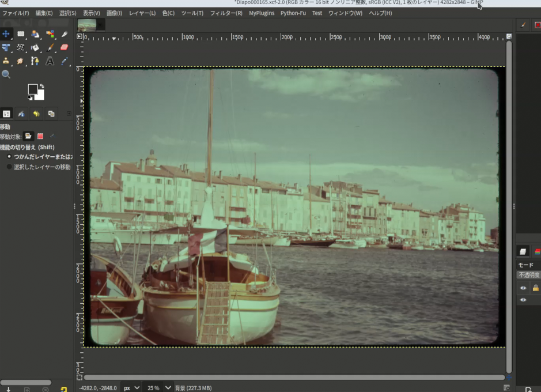
Task: Select the Foreground Select tool
Action: (35, 34)
